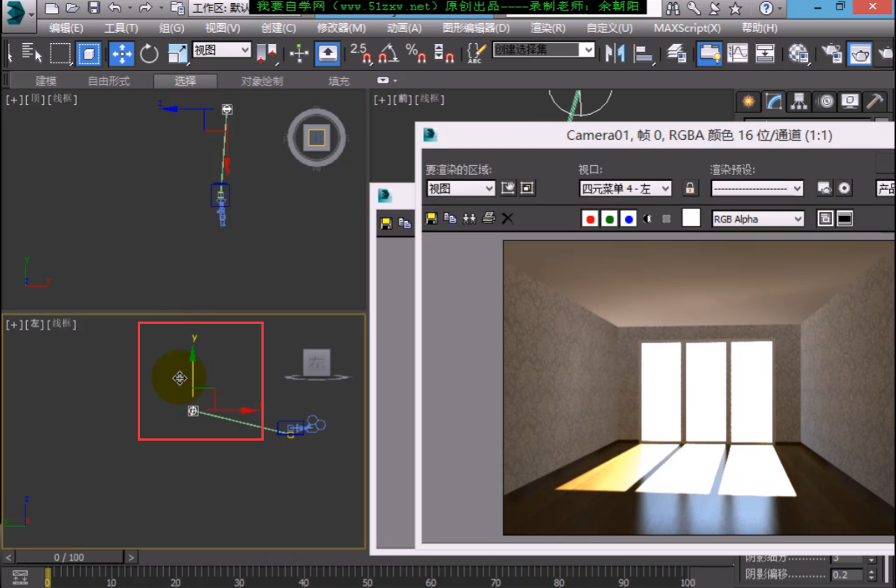896x588 pixels.
Task: Clone the rendered frame window
Action: (469, 218)
